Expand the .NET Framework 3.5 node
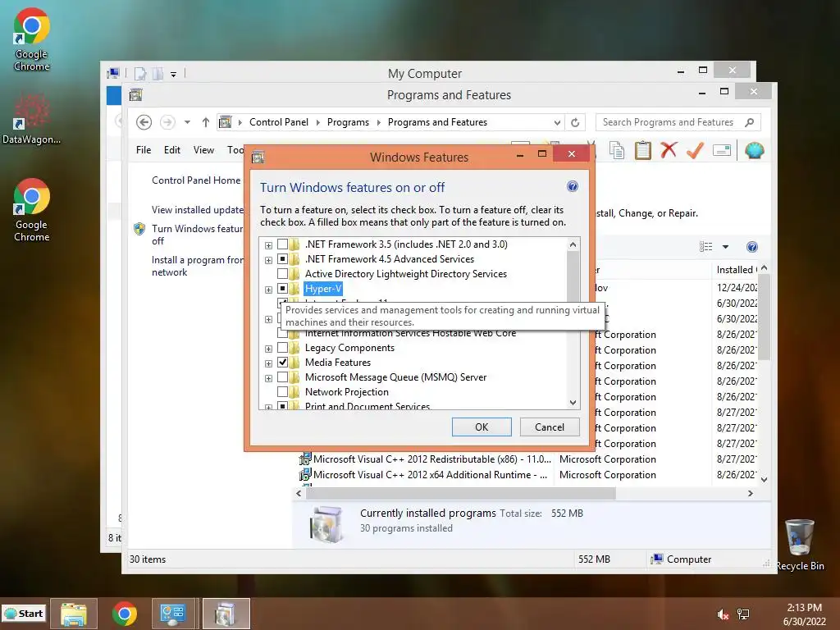The image size is (840, 630). 268,245
